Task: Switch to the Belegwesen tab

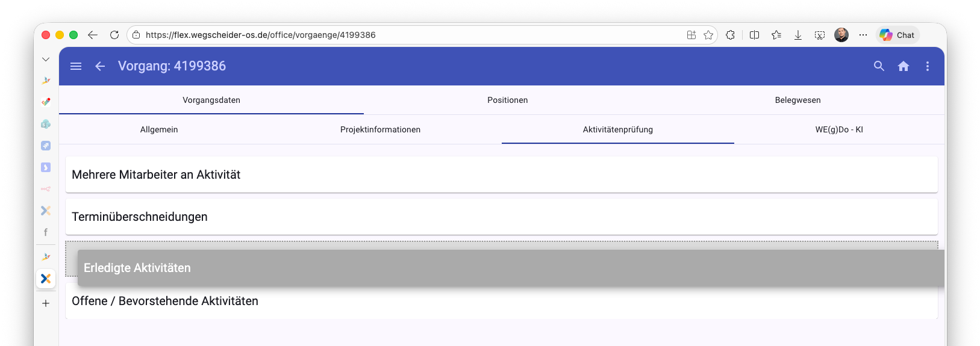Action: tap(797, 100)
